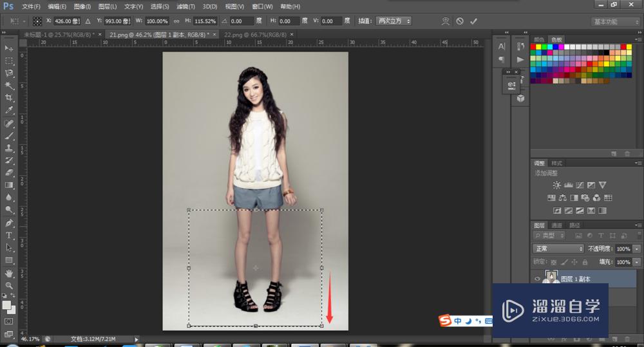Add a Brightness/Contrast adjustment (sun icon)
This screenshot has width=644, height=347.
click(556, 185)
